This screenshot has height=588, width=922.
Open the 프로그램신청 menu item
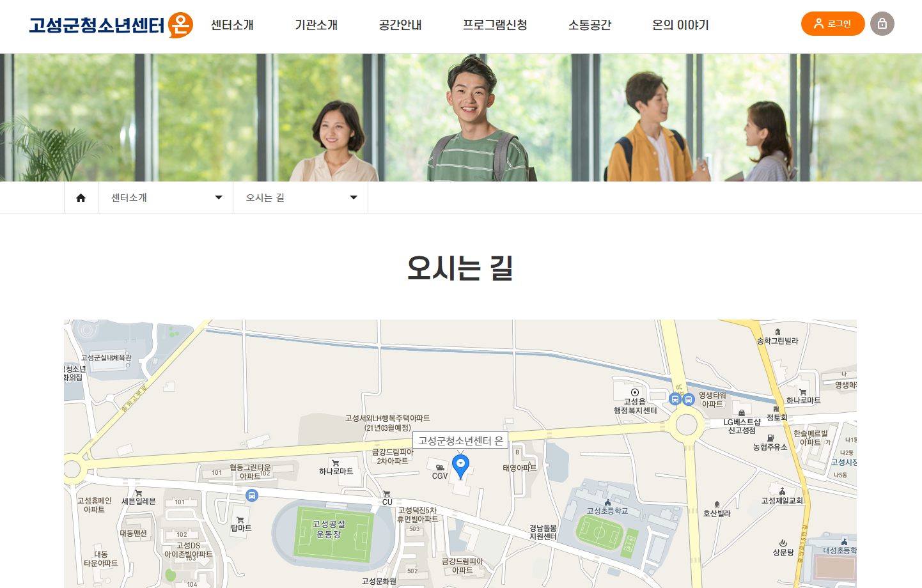coord(495,25)
